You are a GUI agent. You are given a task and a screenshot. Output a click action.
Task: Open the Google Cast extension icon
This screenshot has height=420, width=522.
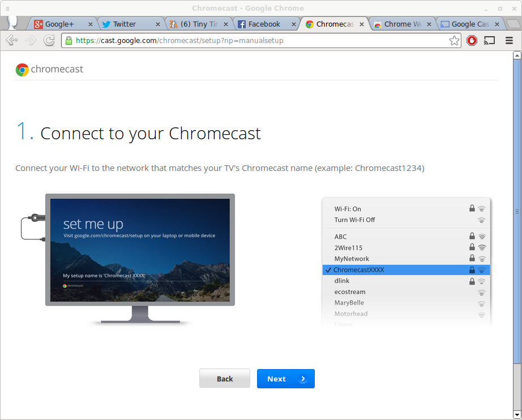click(x=489, y=41)
